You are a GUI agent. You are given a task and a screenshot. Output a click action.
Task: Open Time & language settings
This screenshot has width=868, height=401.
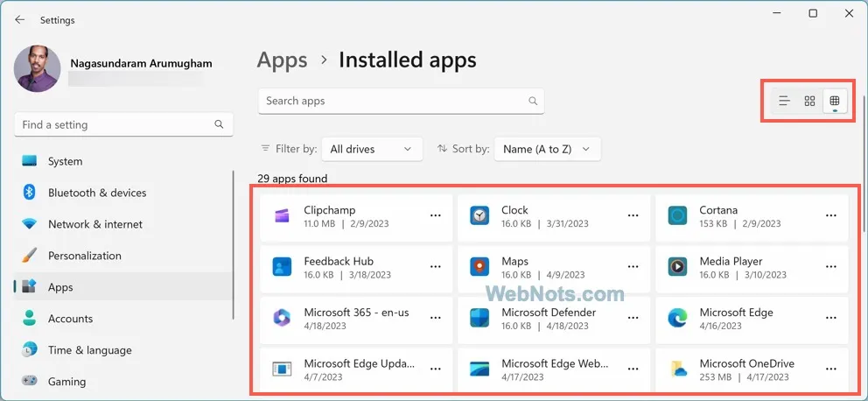pyautogui.click(x=122, y=350)
